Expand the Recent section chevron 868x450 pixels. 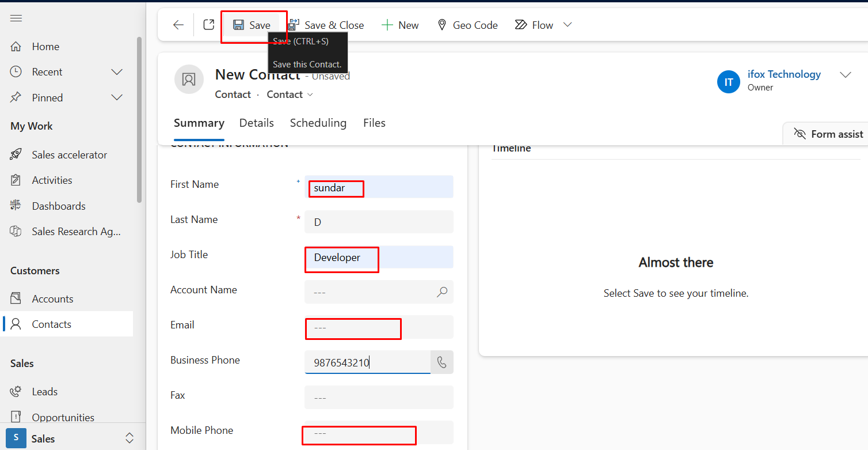point(117,72)
